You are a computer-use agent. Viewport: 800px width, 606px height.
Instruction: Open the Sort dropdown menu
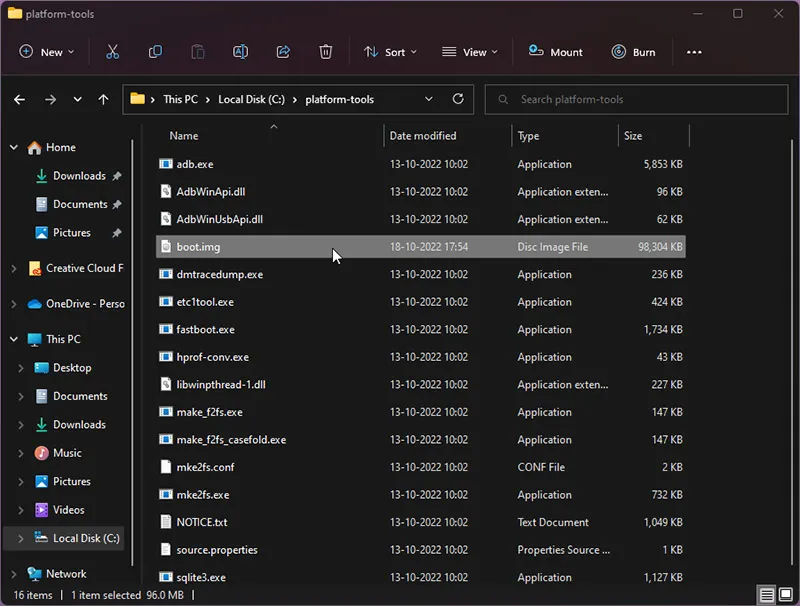(390, 52)
